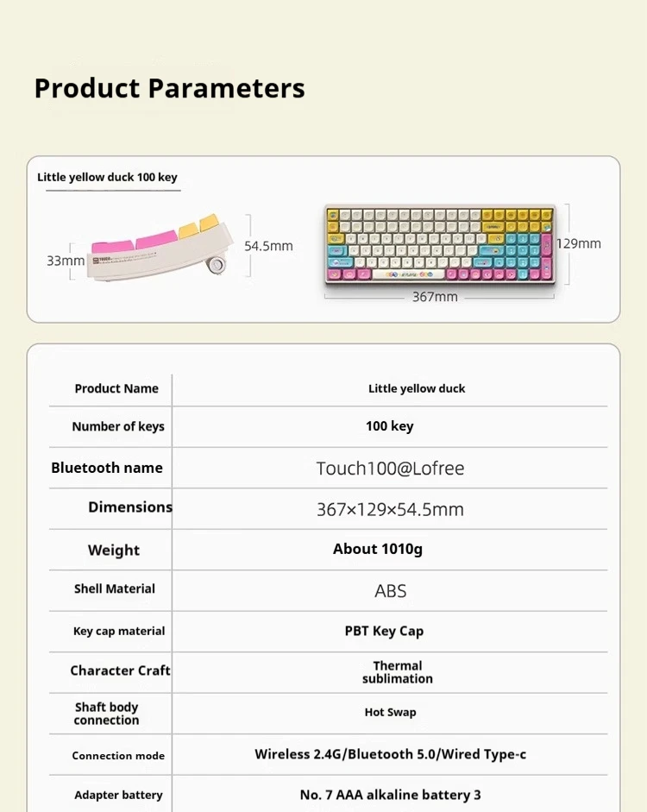Screen dimensions: 647x812
Task: Click the 33mm measurement label
Action: tap(66, 261)
